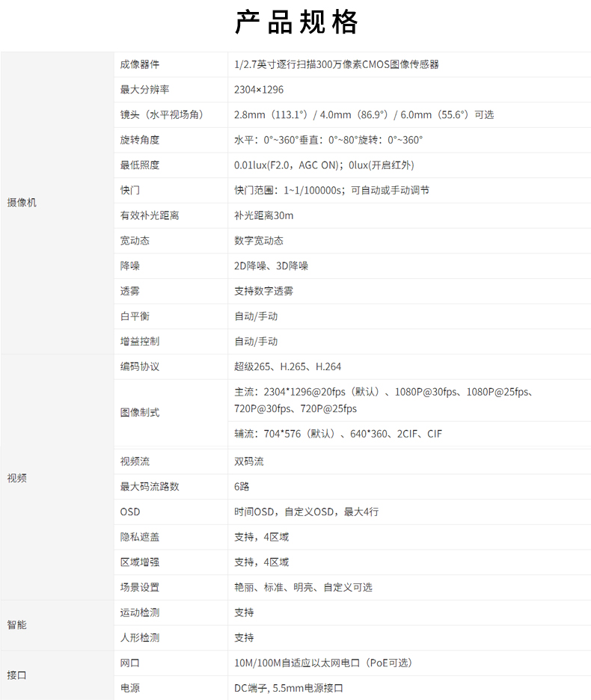Click 支持 in the 运动检测 row
The height and width of the screenshot is (700, 591).
(244, 612)
